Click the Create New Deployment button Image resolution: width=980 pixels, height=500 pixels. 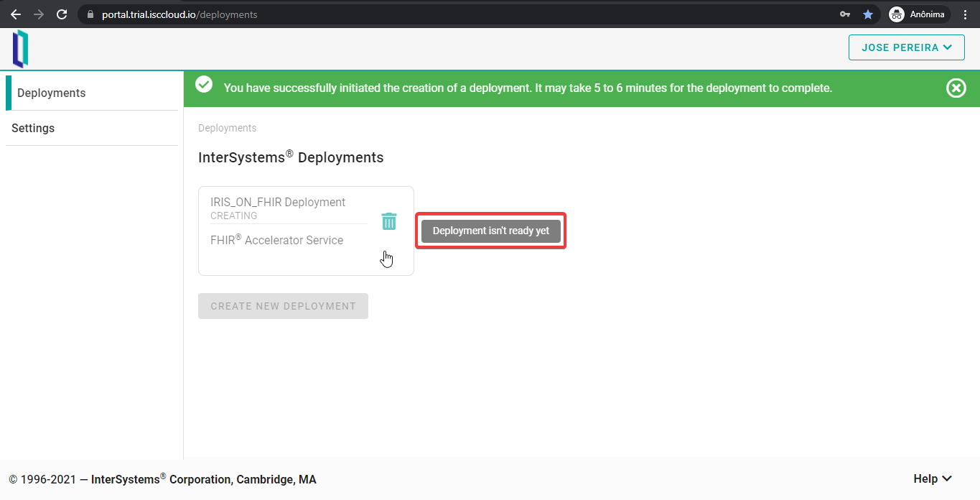click(283, 306)
